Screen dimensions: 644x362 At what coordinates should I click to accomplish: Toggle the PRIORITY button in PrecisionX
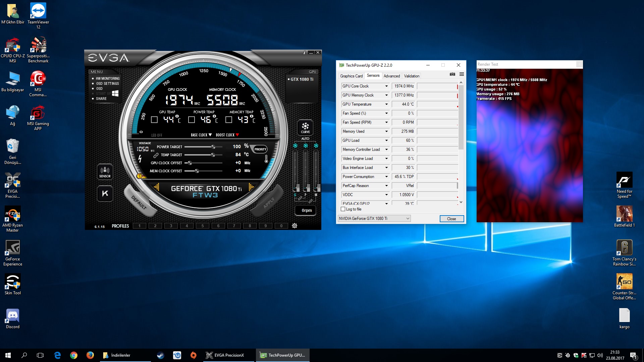tap(260, 149)
